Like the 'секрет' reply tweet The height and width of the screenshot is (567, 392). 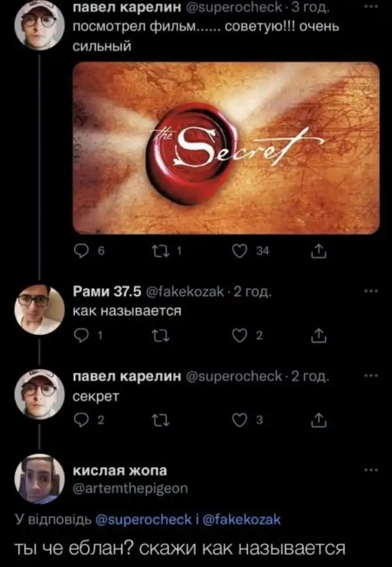239,421
